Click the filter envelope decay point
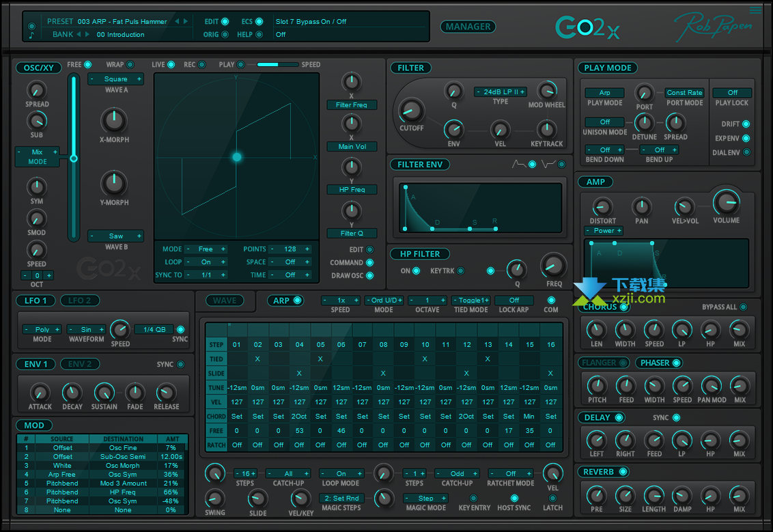 [x=432, y=229]
